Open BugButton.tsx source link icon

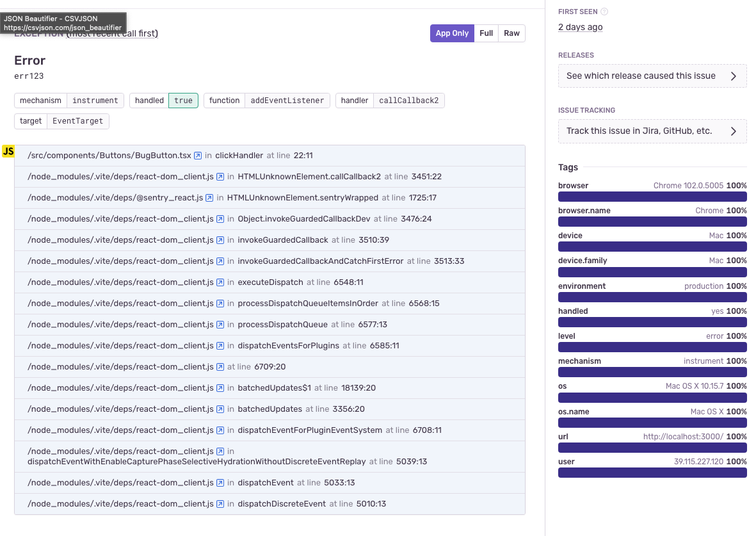[198, 156]
